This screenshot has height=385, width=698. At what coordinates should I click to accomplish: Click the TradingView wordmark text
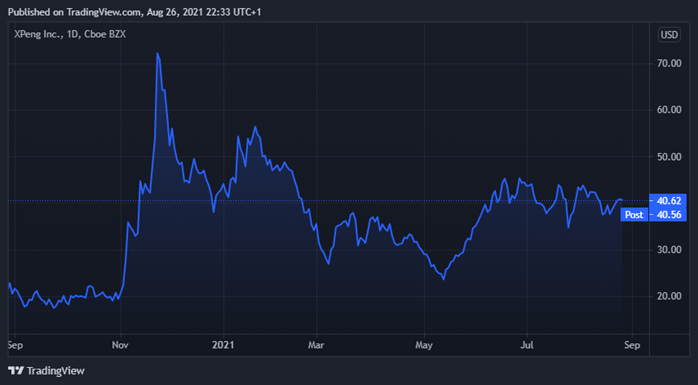(x=56, y=370)
